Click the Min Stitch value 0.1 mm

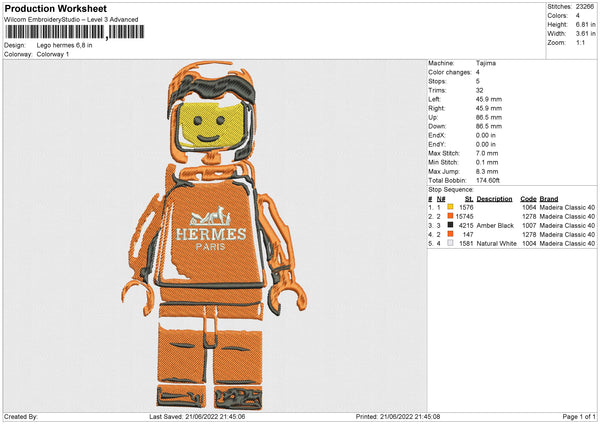click(487, 162)
